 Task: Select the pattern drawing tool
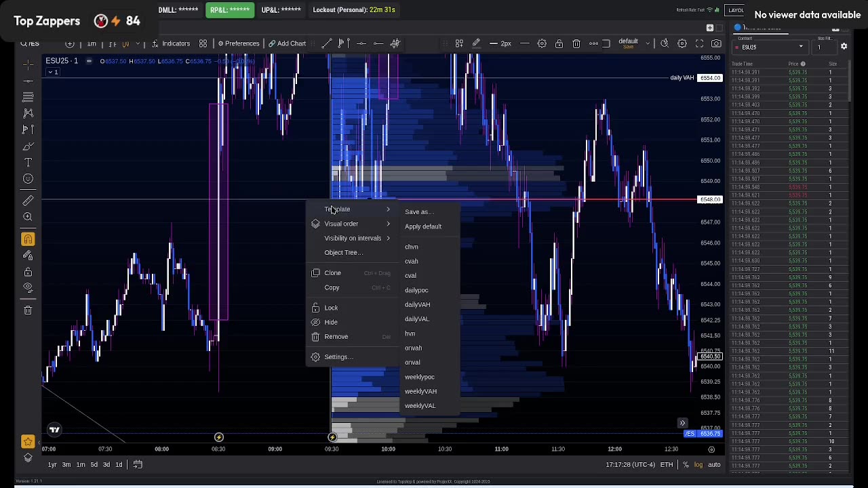coord(28,113)
